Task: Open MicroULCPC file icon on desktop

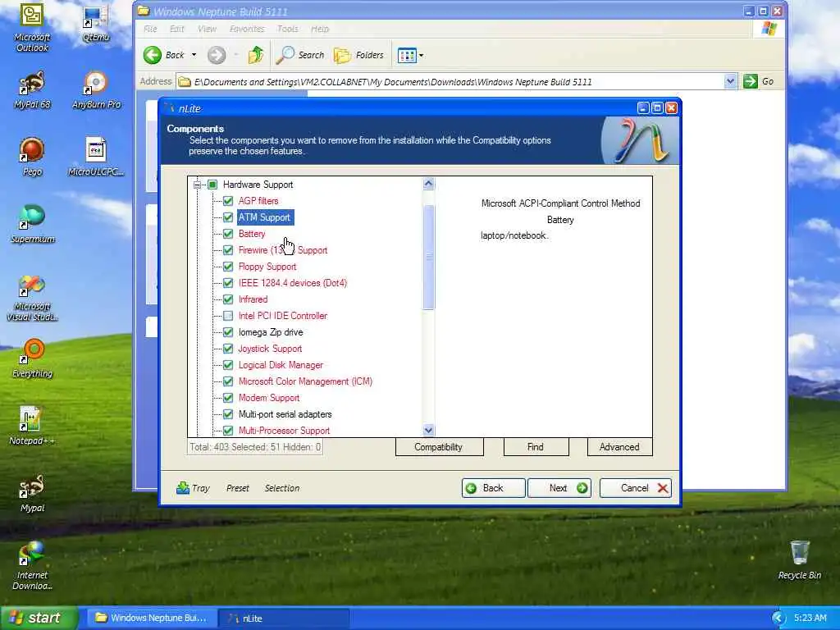Action: coord(96,157)
